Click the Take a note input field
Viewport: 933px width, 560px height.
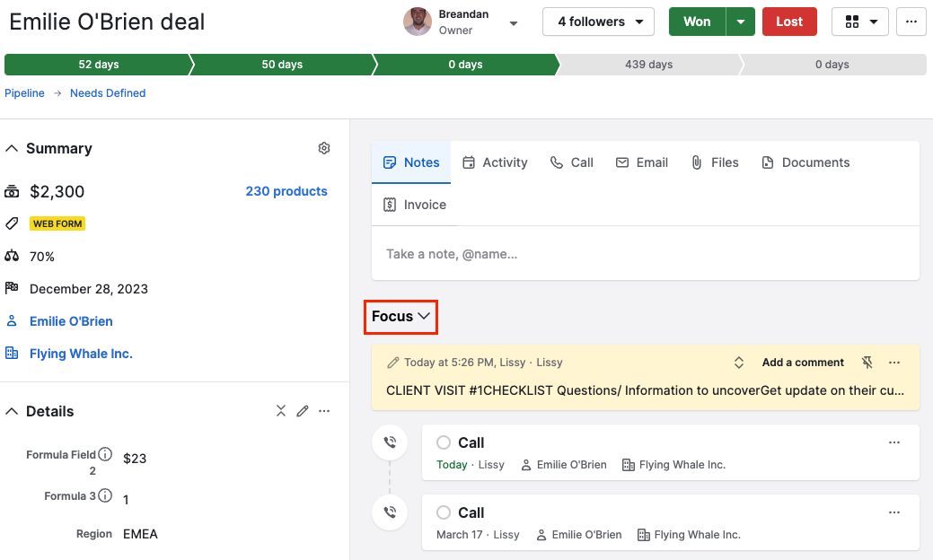[x=644, y=254]
